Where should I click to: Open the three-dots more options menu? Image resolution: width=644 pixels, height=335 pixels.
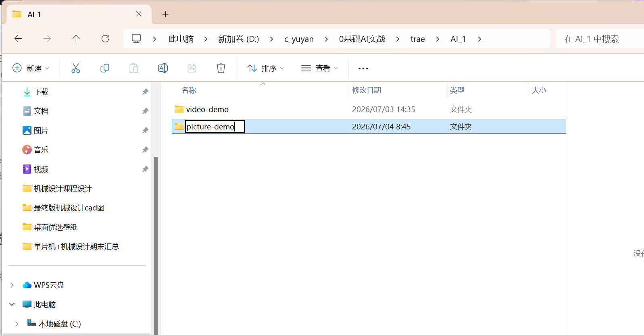(363, 69)
